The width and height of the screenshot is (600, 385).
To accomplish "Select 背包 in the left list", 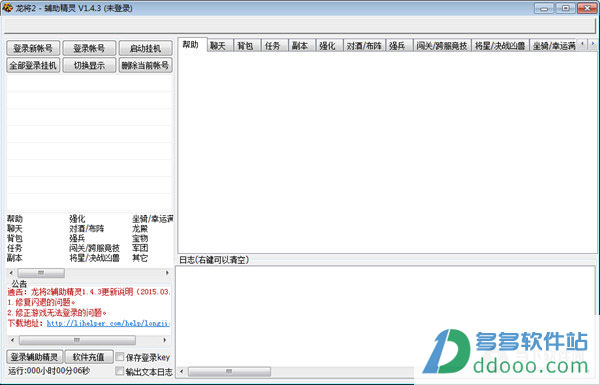I will point(15,238).
